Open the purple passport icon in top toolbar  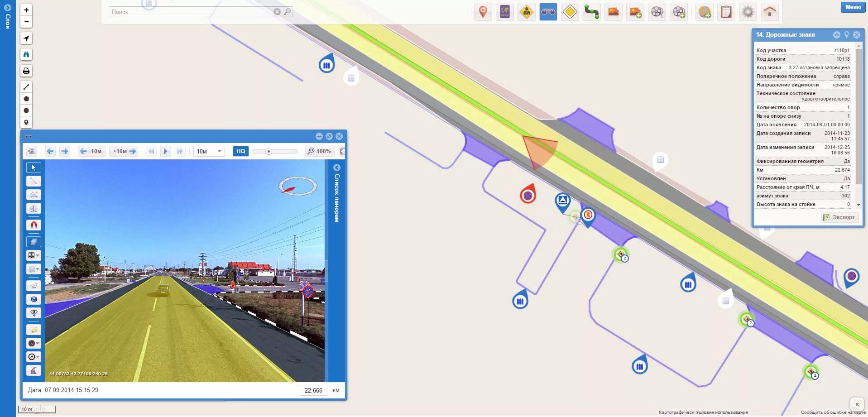504,12
